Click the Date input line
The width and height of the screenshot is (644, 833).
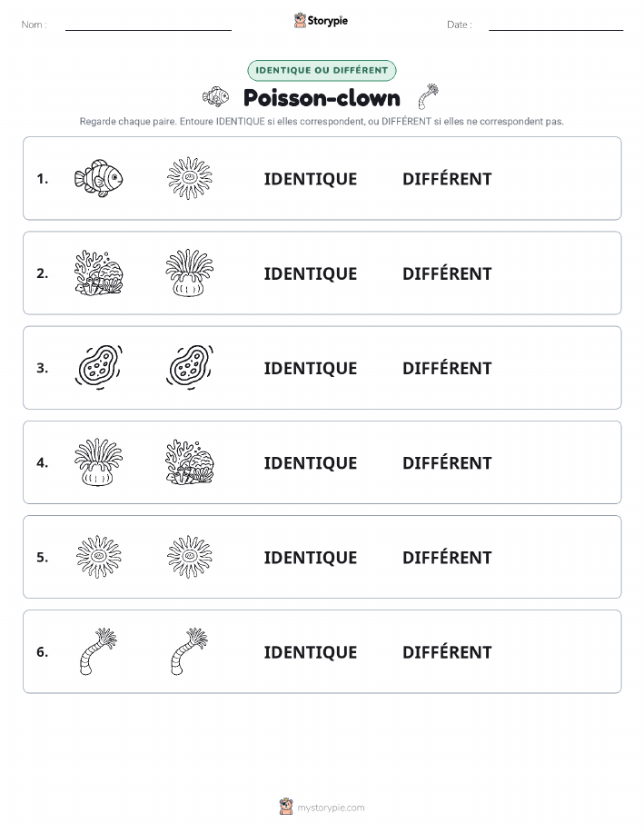[556, 25]
